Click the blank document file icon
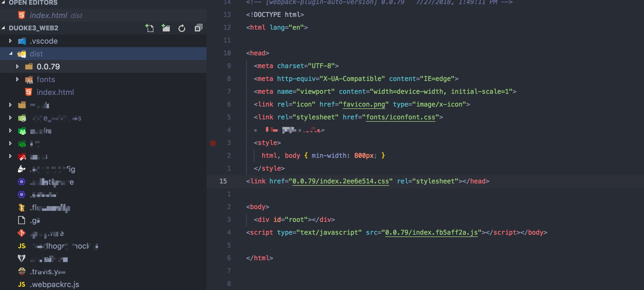 (22, 220)
